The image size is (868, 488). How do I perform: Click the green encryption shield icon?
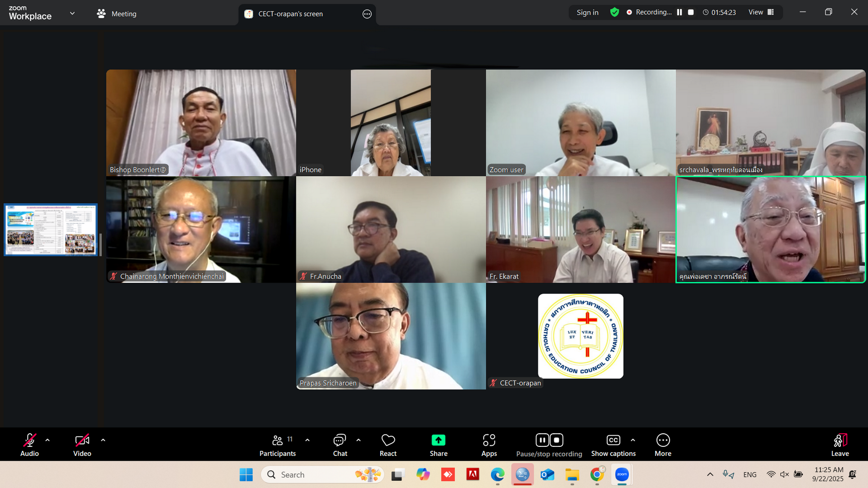[x=614, y=12]
